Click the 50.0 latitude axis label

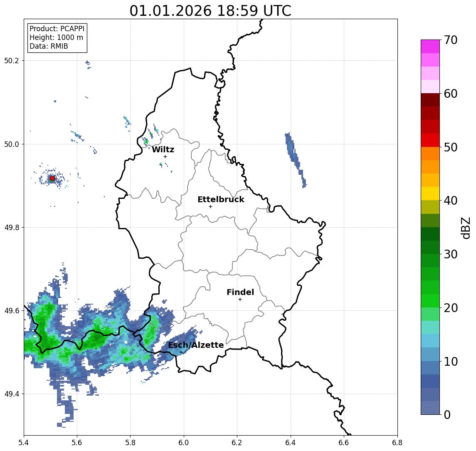pyautogui.click(x=12, y=144)
